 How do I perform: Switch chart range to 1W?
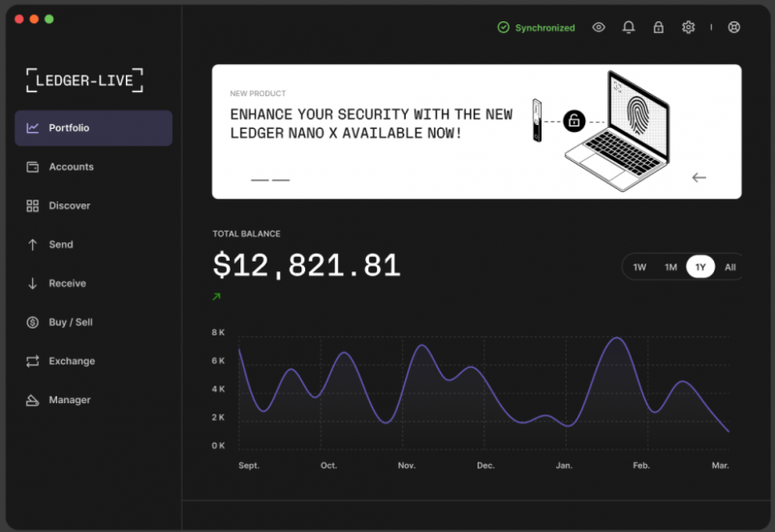[x=639, y=267]
